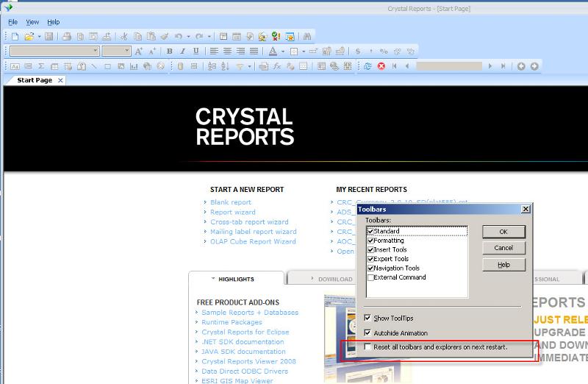Expand the Undo history dropdown arrow
The width and height of the screenshot is (588, 384).
coord(188,36)
